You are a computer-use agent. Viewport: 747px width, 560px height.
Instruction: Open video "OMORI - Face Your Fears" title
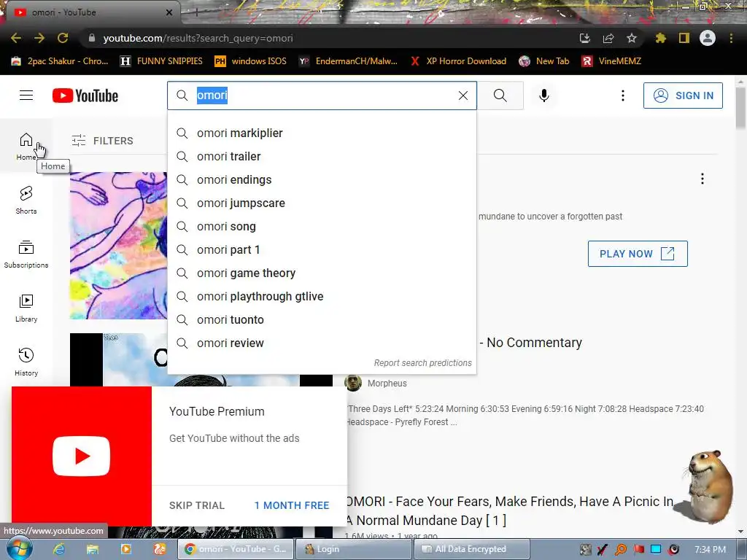click(510, 511)
